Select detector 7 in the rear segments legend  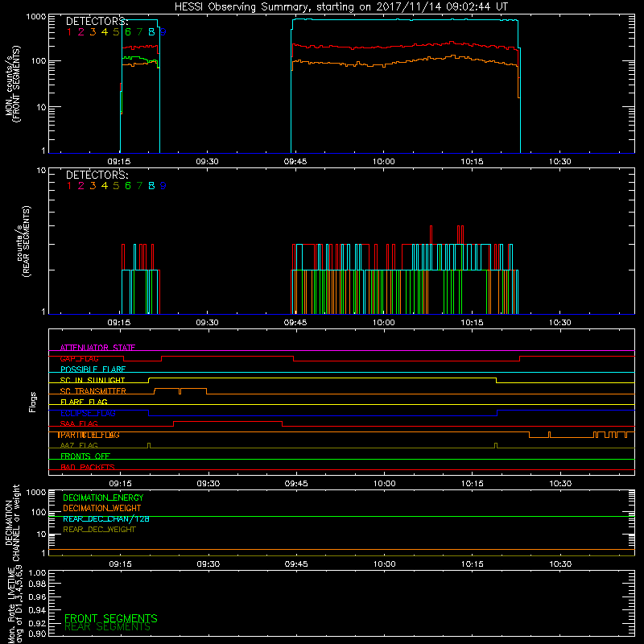[139, 186]
